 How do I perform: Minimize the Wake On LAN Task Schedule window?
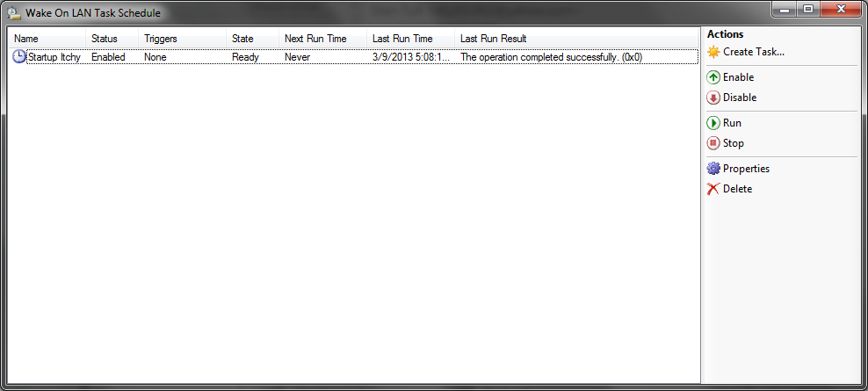click(x=785, y=10)
